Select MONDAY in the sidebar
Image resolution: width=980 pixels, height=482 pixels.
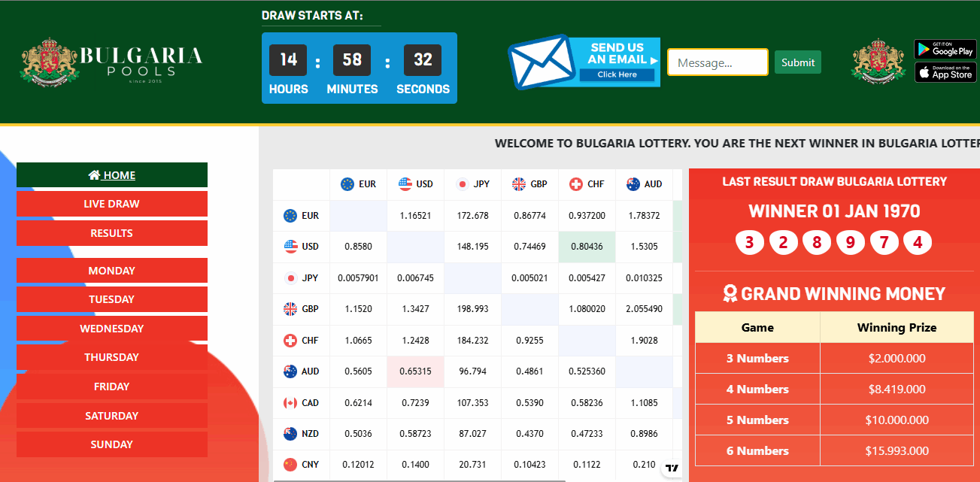coord(112,271)
